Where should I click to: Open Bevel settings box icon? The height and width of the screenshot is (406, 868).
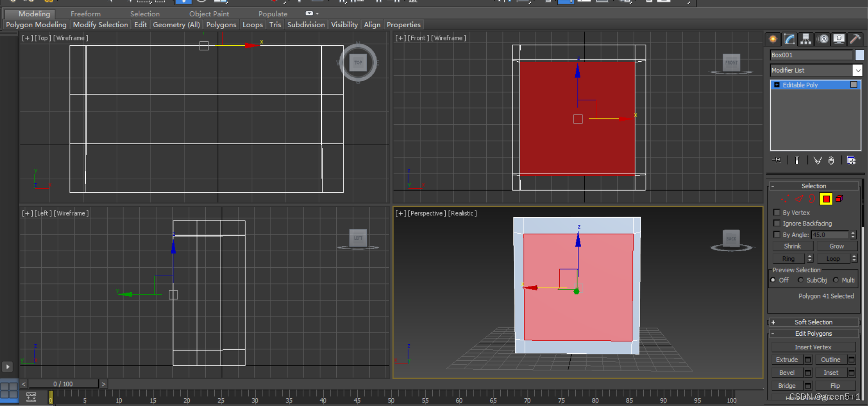(x=808, y=372)
